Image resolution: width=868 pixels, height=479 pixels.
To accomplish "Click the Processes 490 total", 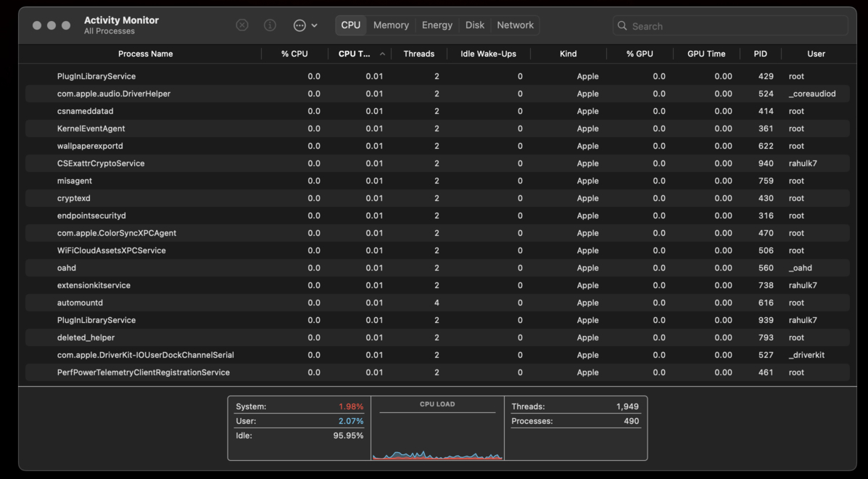I will click(631, 422).
